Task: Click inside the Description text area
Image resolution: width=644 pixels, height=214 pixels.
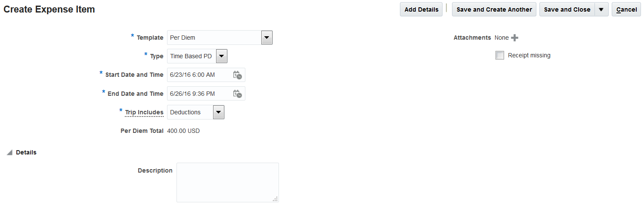Action: point(227,182)
